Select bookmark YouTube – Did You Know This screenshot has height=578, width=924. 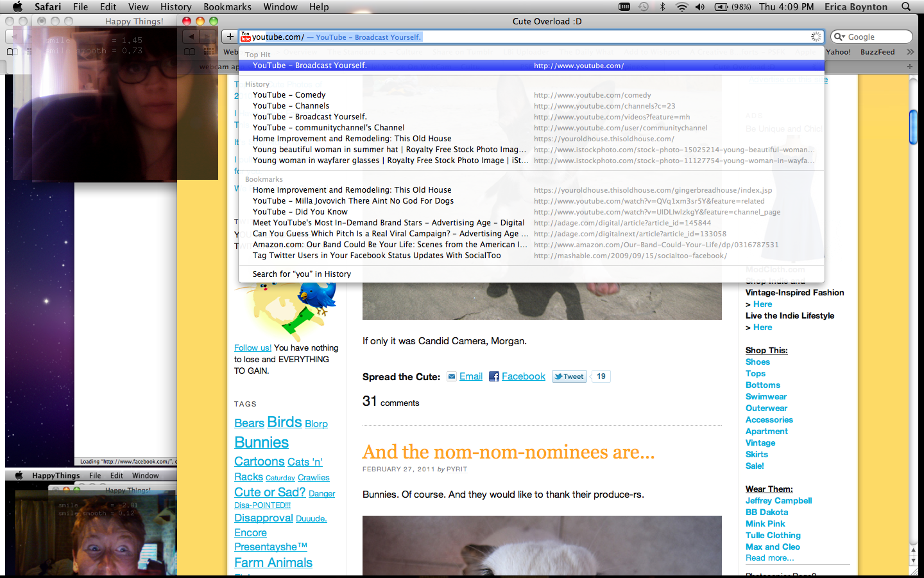click(531, 212)
